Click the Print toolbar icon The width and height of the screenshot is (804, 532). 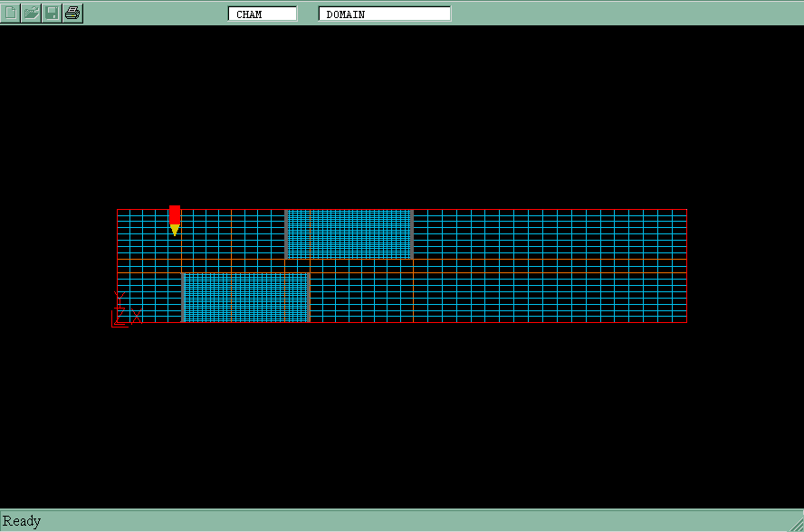[x=72, y=13]
